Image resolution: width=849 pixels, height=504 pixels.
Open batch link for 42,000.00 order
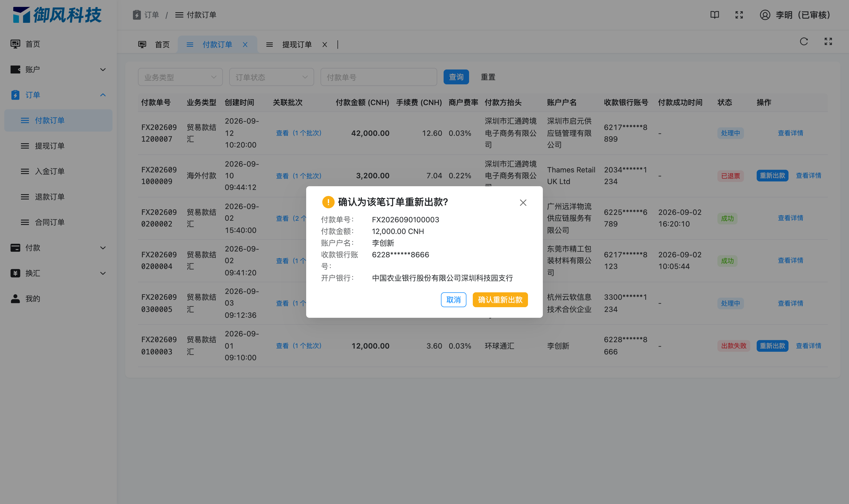pos(298,133)
